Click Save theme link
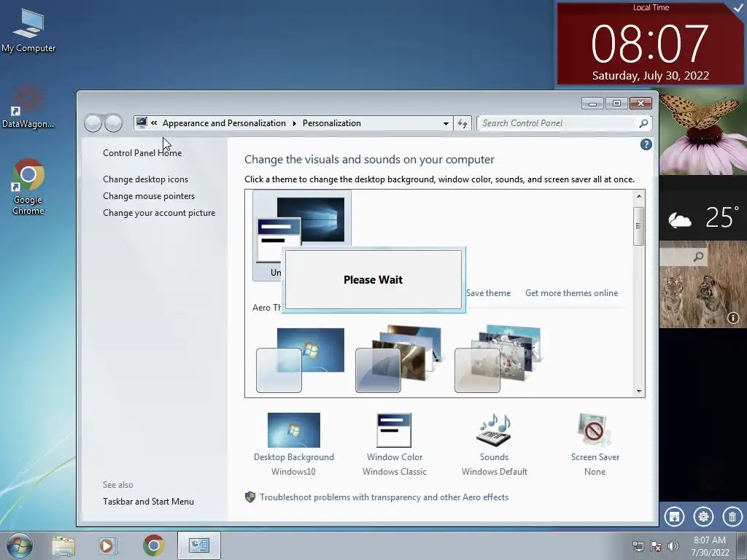Image resolution: width=747 pixels, height=560 pixels. pyautogui.click(x=488, y=293)
